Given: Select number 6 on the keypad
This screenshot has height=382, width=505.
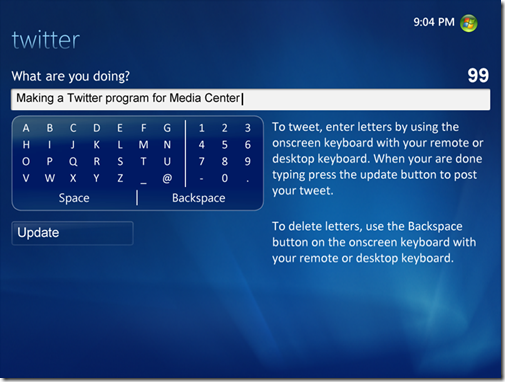Looking at the screenshot, I should tap(248, 145).
